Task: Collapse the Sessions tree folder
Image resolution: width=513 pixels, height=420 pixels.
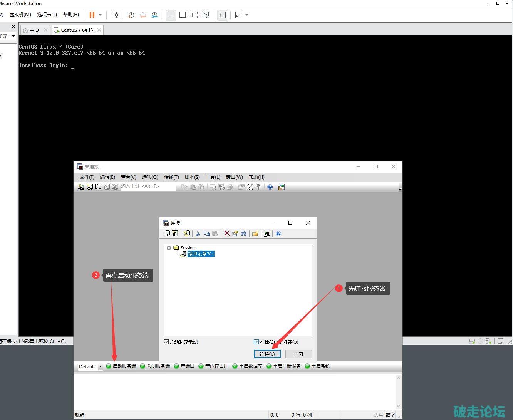Action: pos(169,248)
